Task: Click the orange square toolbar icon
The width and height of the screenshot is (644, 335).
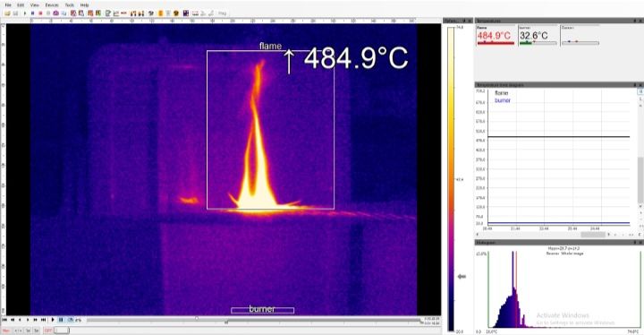Action: coord(161,13)
